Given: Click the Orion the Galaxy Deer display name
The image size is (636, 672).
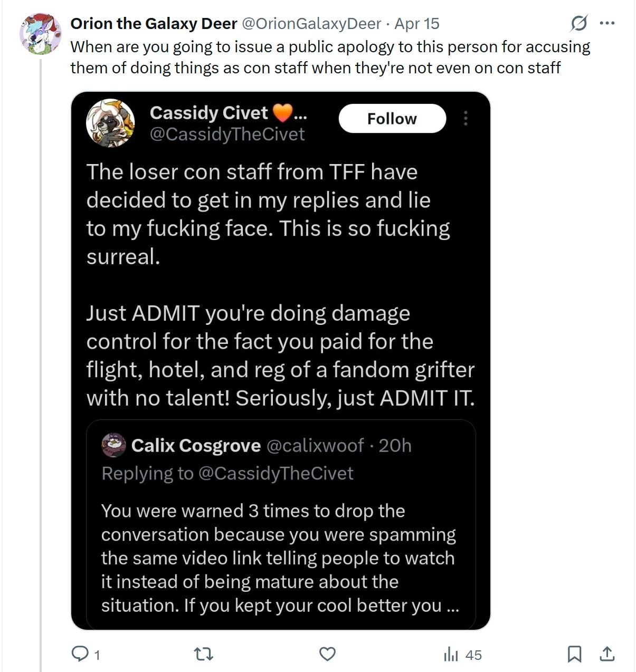Looking at the screenshot, I should point(154,24).
